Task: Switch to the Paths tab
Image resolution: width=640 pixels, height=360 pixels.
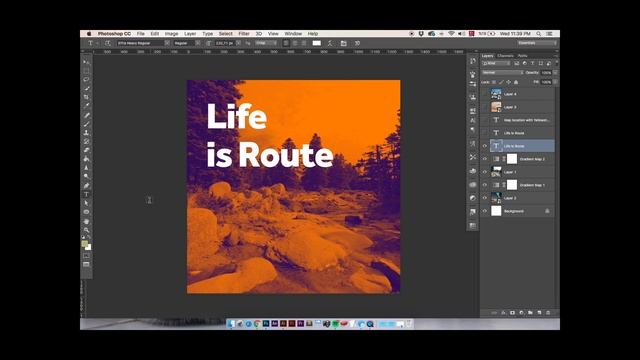Action: click(x=522, y=56)
